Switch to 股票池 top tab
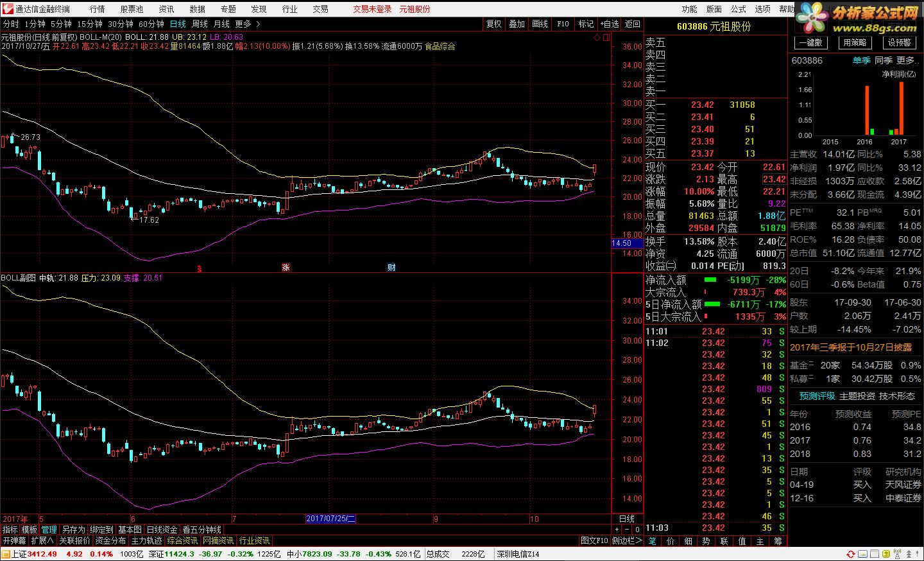 point(132,9)
